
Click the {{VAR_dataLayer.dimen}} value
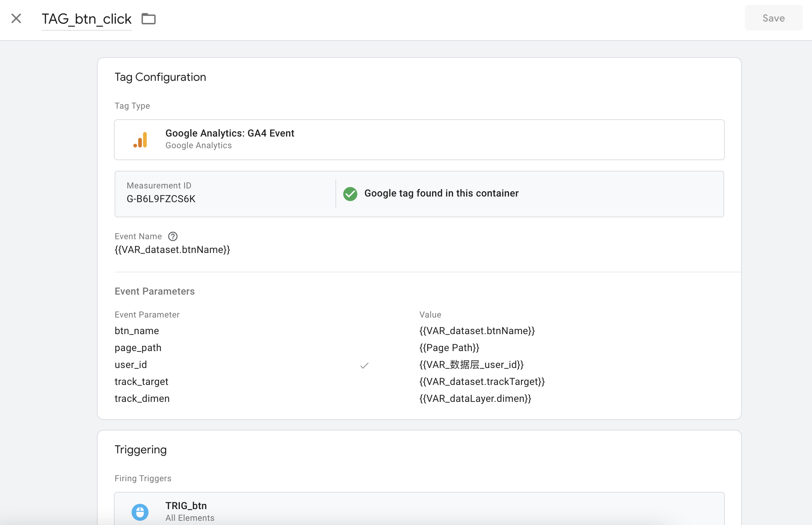(475, 399)
